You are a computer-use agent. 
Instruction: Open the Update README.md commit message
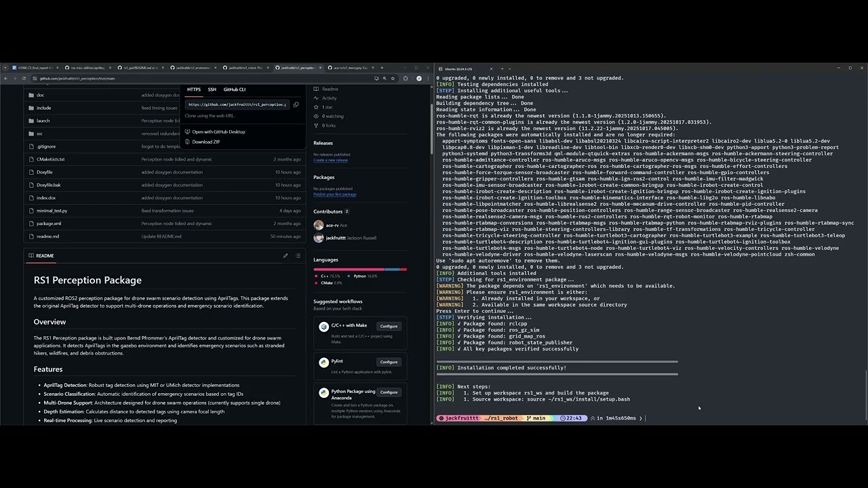coord(161,237)
